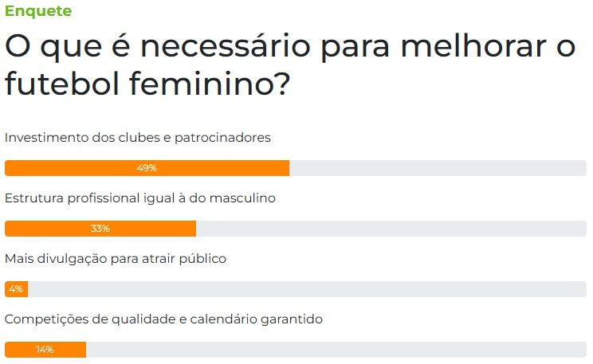The image size is (593, 364).
Task: Click the 33% percentage label
Action: pyautogui.click(x=100, y=229)
